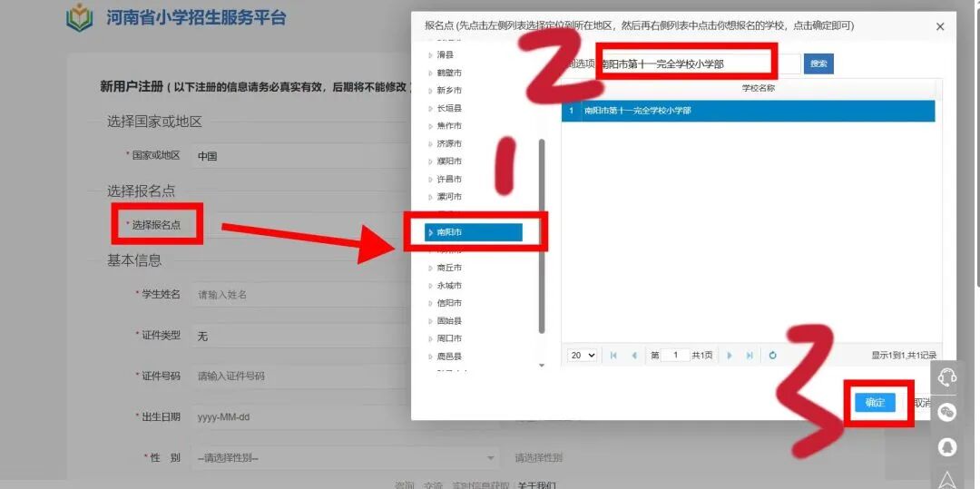
Task: Click the 学校名称 column header
Action: coord(758,88)
